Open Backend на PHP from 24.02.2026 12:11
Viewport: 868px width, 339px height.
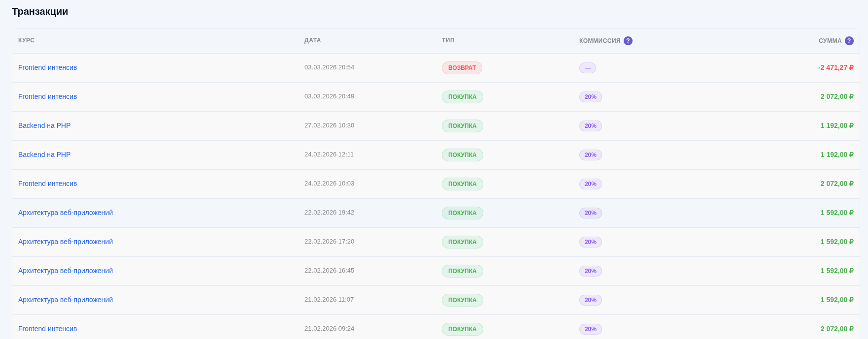tap(44, 154)
